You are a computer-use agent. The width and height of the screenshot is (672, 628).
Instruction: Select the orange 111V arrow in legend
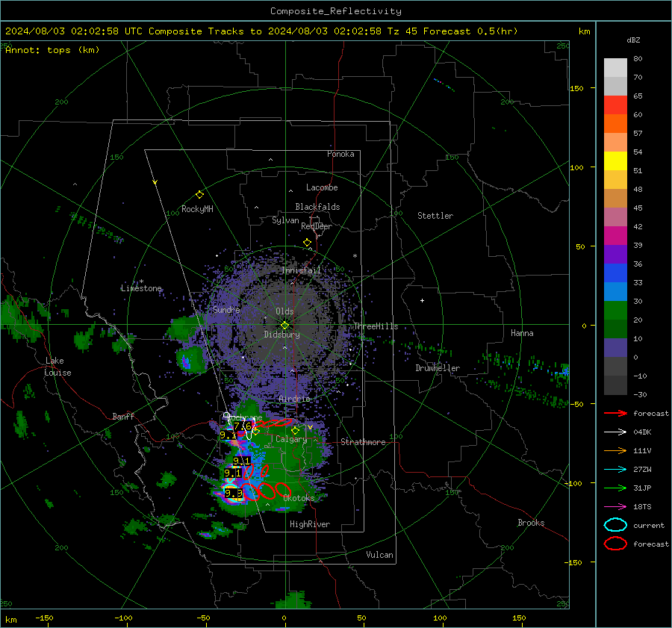pos(615,450)
